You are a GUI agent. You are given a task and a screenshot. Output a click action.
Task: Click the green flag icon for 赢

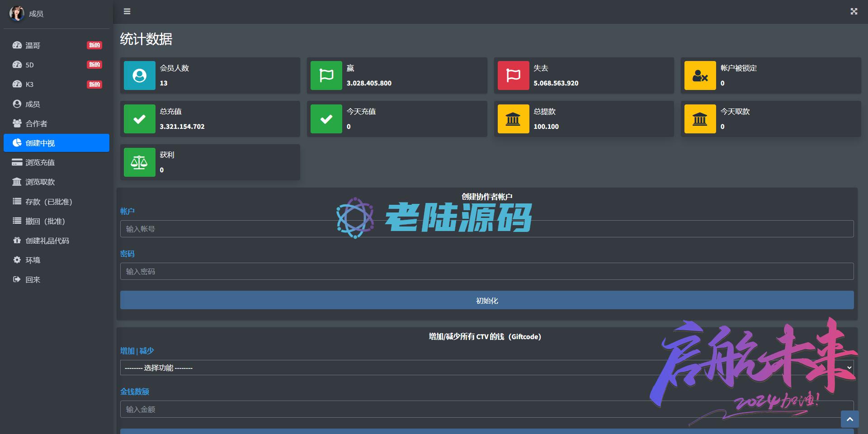coord(326,75)
